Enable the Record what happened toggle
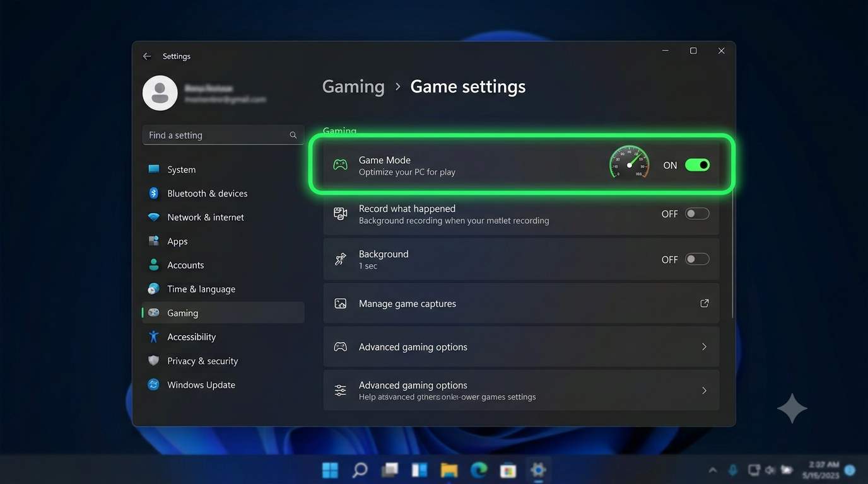 (697, 214)
